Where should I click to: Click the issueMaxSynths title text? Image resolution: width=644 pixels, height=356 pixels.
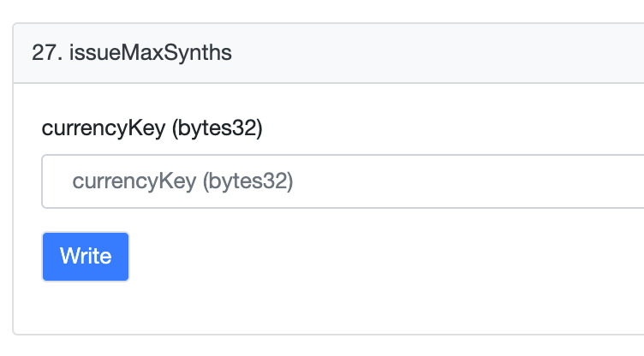click(151, 52)
